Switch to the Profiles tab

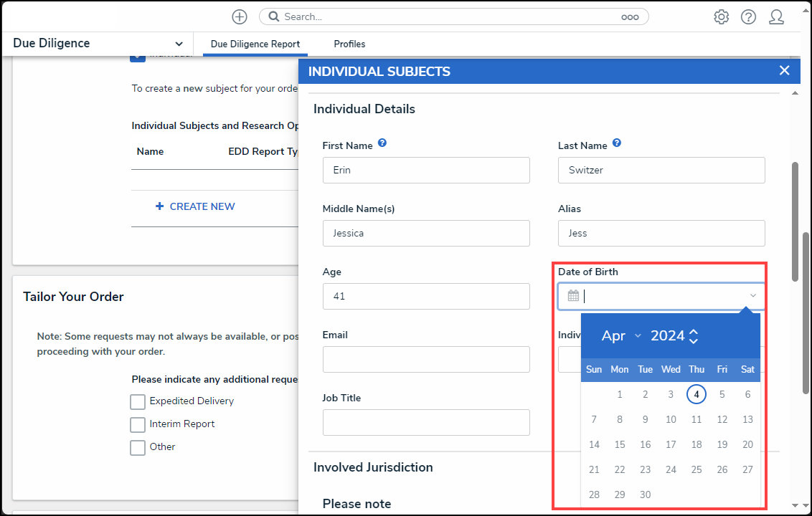click(349, 44)
